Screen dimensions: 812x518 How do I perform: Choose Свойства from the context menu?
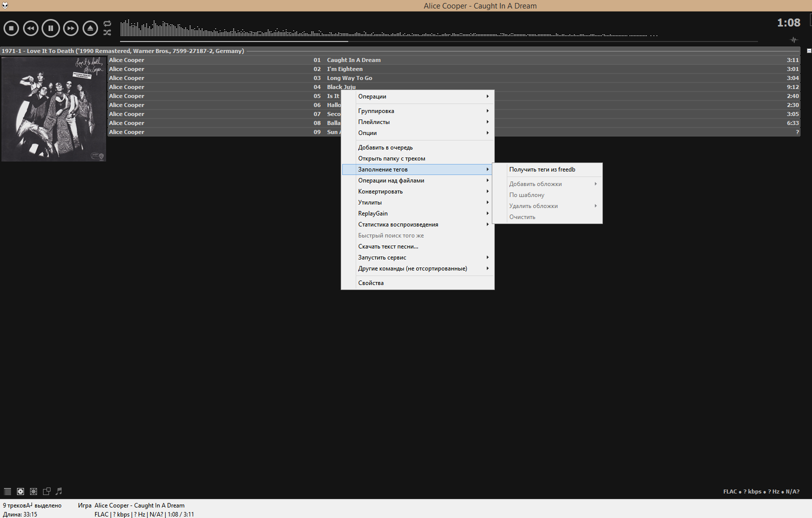pyautogui.click(x=371, y=283)
